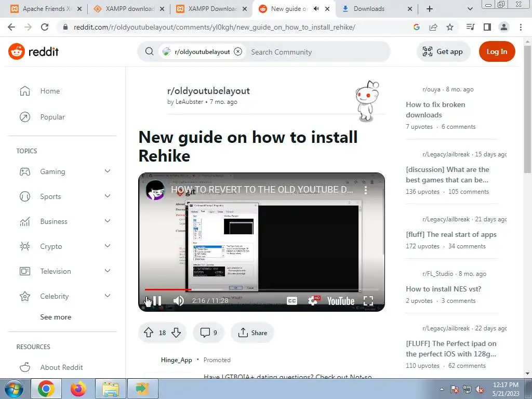Enter video fullscreen mode
The width and height of the screenshot is (532, 399).
pos(368,301)
